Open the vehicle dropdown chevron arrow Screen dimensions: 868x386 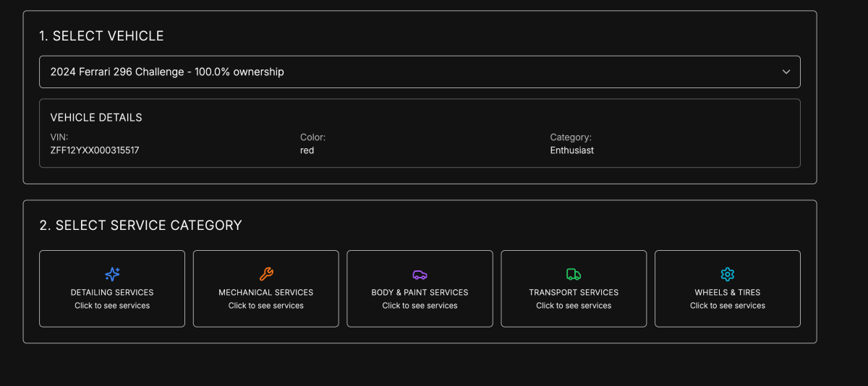coord(786,72)
